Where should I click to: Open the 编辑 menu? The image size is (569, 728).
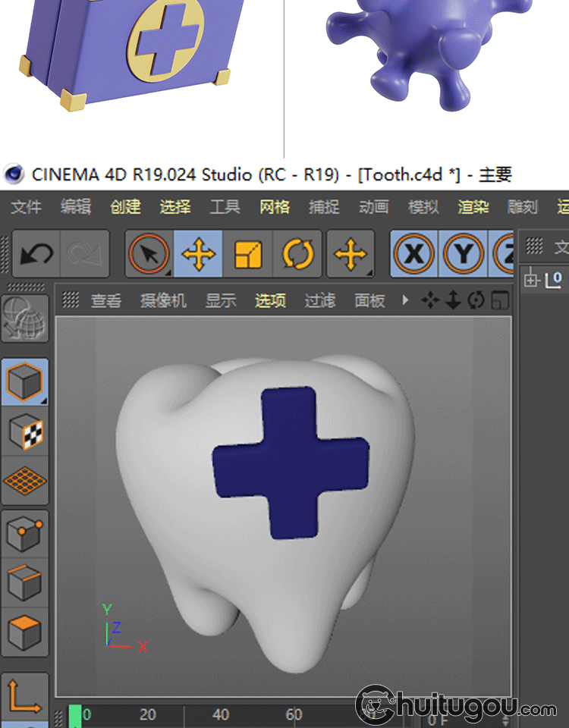(x=76, y=206)
